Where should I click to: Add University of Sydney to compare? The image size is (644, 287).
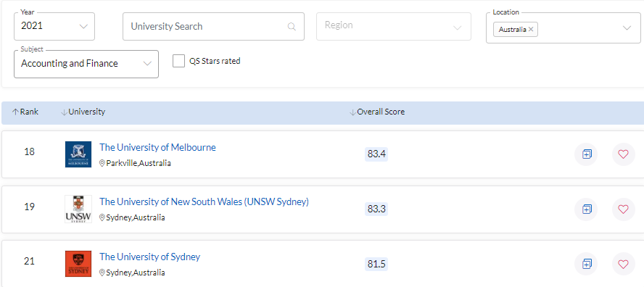[x=586, y=264]
